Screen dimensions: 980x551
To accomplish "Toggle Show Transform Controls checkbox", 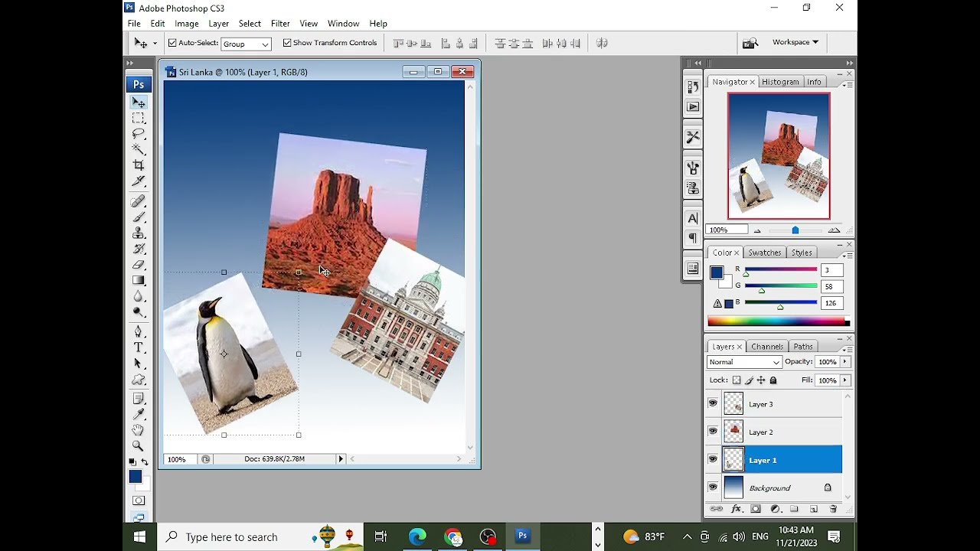I will click(x=287, y=43).
